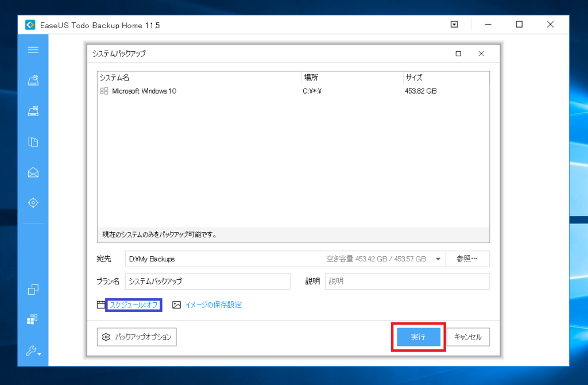Click image icon beside イメージの保存設定
588x385 pixels.
(176, 305)
